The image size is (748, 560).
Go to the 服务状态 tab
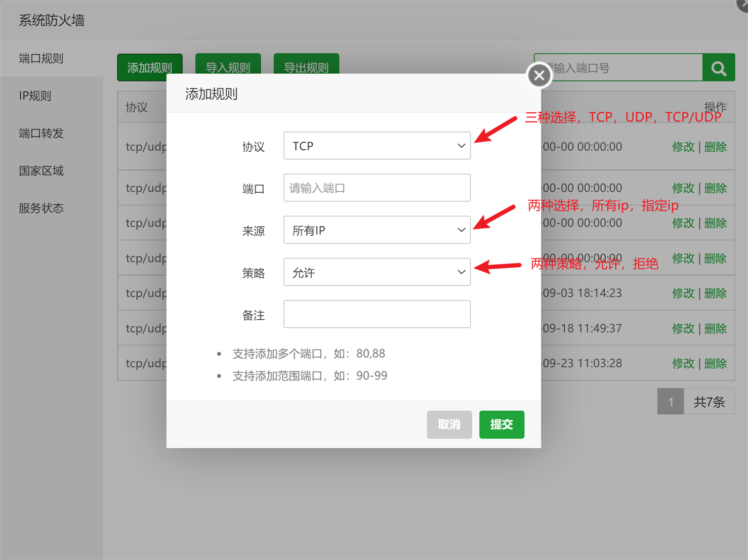(41, 208)
